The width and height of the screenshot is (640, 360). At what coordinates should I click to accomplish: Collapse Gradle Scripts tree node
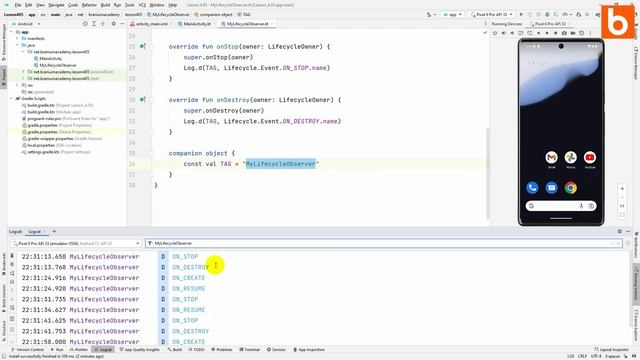(x=12, y=98)
